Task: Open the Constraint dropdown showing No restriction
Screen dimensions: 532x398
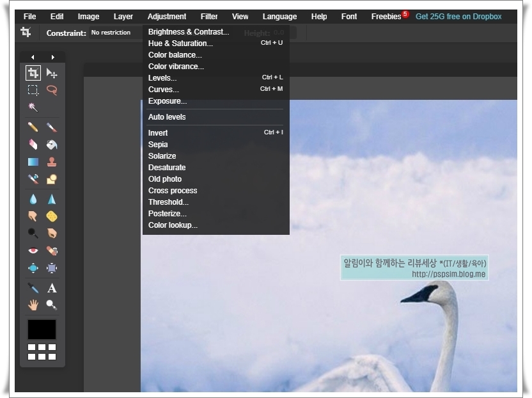Action: coord(115,33)
